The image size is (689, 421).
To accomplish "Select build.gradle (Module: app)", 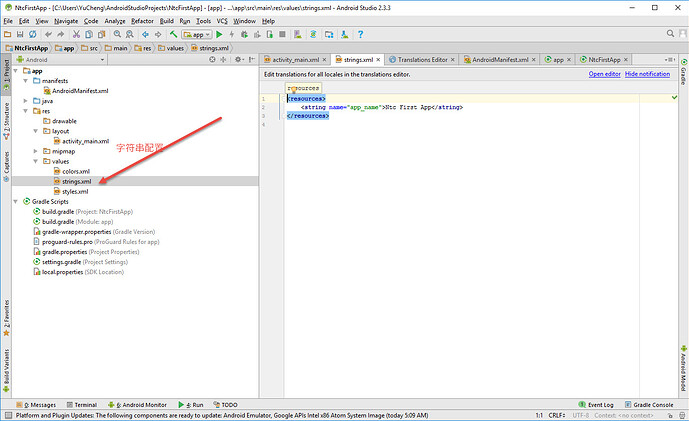I will [73, 222].
